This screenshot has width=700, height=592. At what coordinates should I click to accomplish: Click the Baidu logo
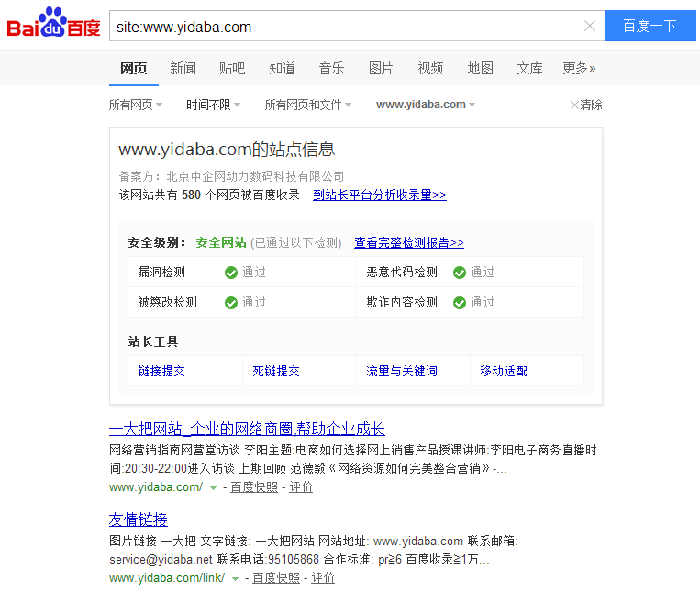[53, 23]
